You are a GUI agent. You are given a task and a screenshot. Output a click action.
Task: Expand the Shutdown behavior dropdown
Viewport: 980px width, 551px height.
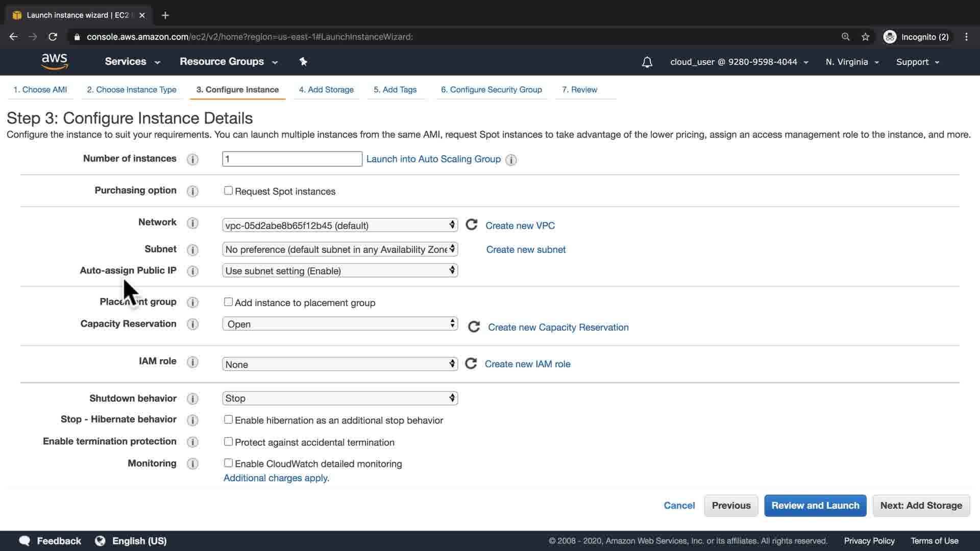340,398
